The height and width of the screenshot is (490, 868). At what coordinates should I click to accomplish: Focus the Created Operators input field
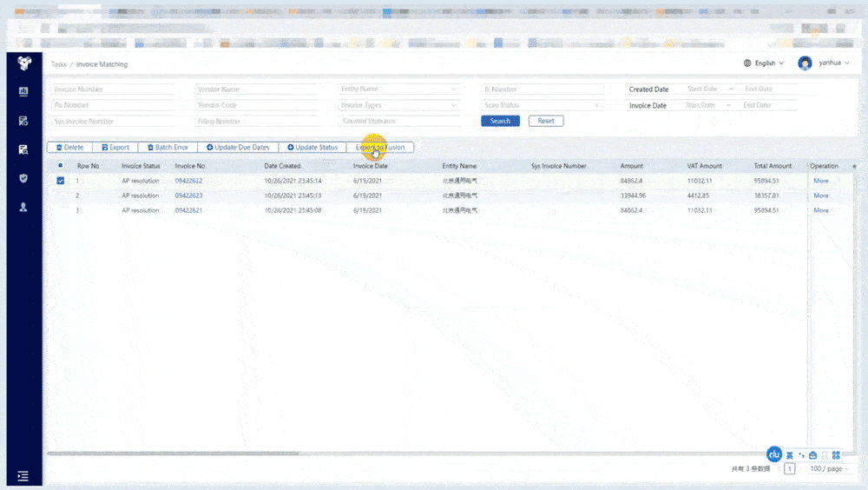click(x=398, y=121)
